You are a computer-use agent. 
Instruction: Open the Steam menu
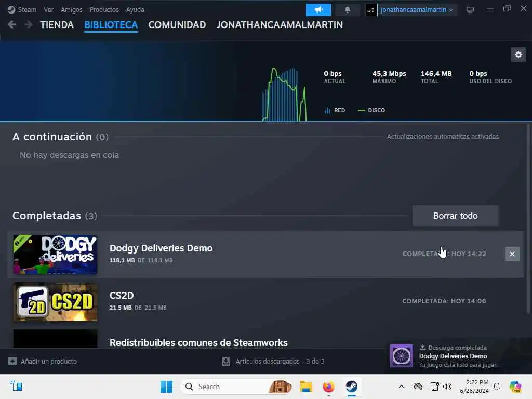coord(22,9)
